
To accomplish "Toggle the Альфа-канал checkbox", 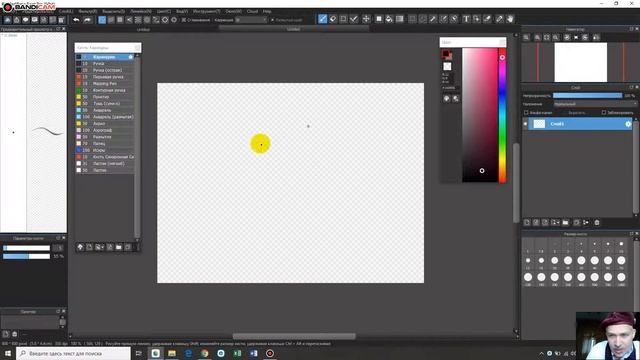I will [x=526, y=113].
